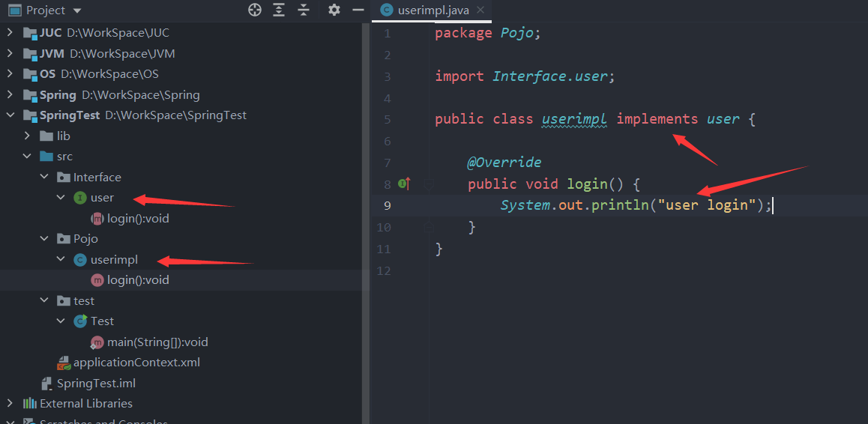The image size is (868, 424).
Task: Collapse the user interface node
Action: click(61, 198)
